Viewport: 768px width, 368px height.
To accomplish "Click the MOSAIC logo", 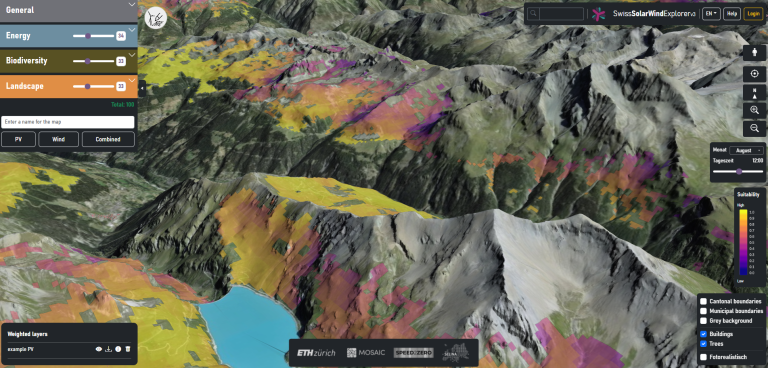I will 366,353.
